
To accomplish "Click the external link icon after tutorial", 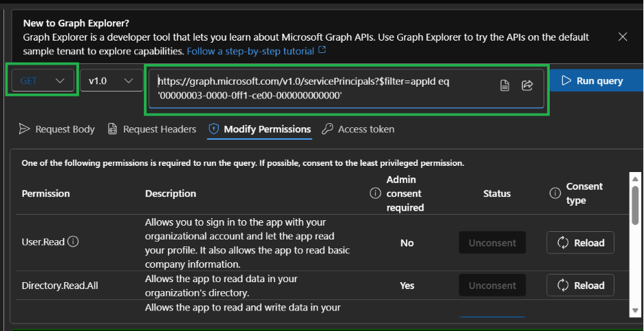I will [323, 50].
